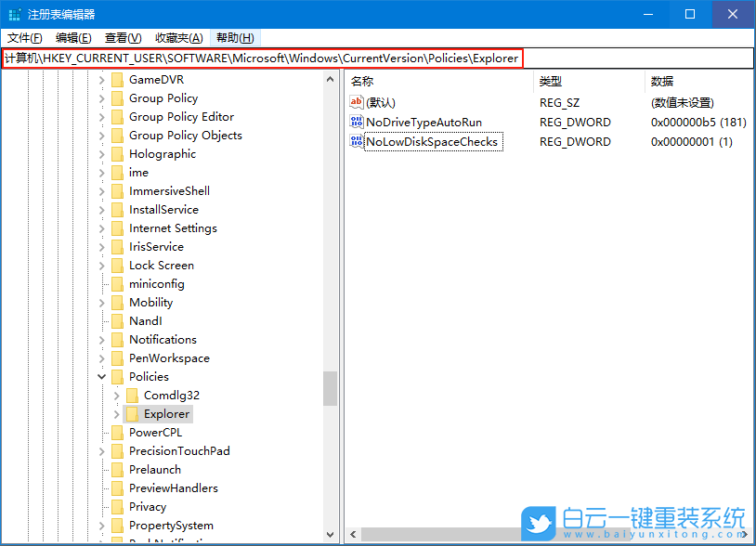This screenshot has height=546, width=756.
Task: Click the Comdlg32 folder icon
Action: click(131, 395)
